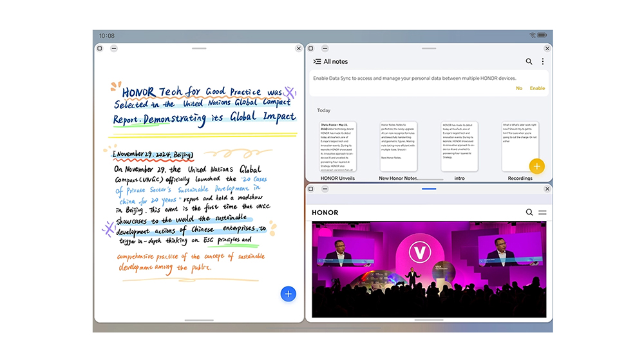The width and height of the screenshot is (644, 362).
Task: Maximize the All notes window
Action: 311,48
